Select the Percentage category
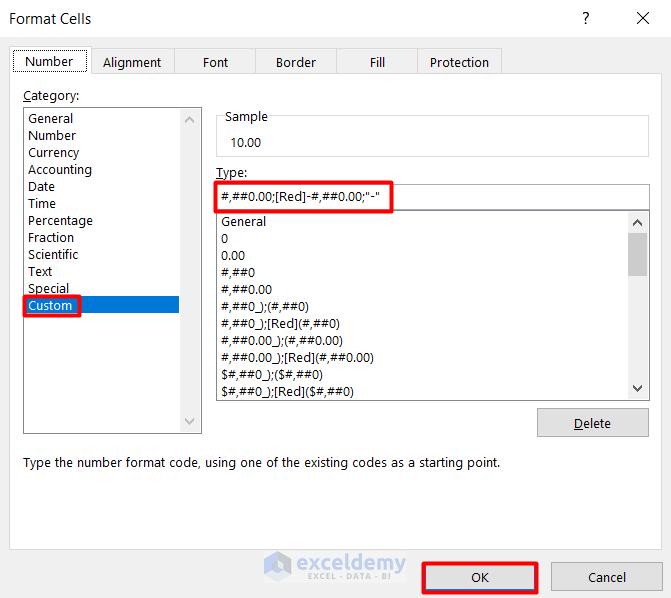Image resolution: width=671 pixels, height=598 pixels. pyautogui.click(x=102, y=220)
